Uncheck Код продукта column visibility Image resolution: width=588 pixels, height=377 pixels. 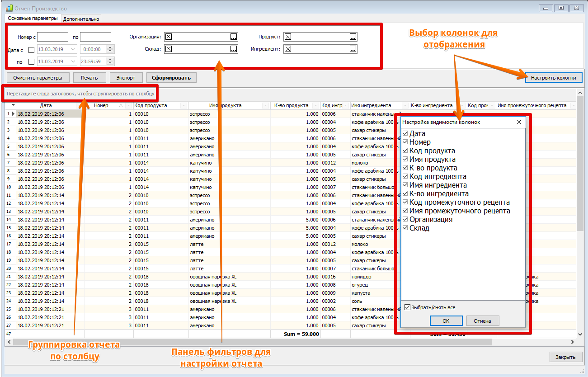(x=405, y=151)
